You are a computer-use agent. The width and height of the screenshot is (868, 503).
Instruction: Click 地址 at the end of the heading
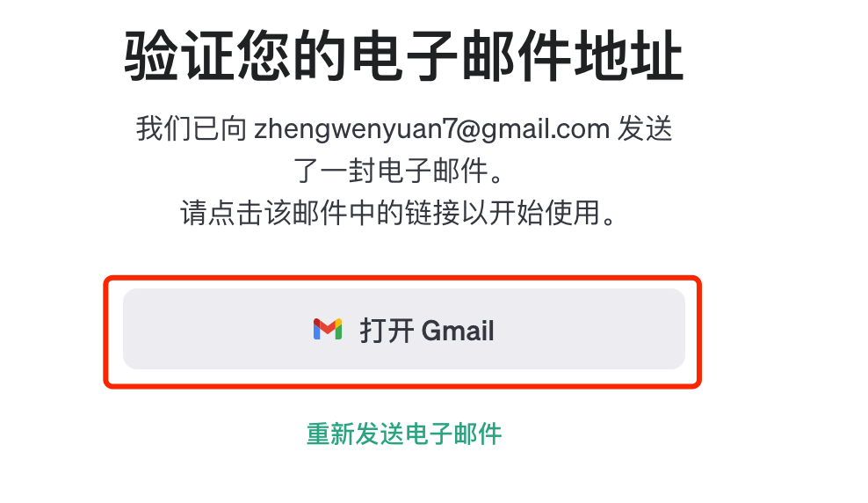coord(628,56)
